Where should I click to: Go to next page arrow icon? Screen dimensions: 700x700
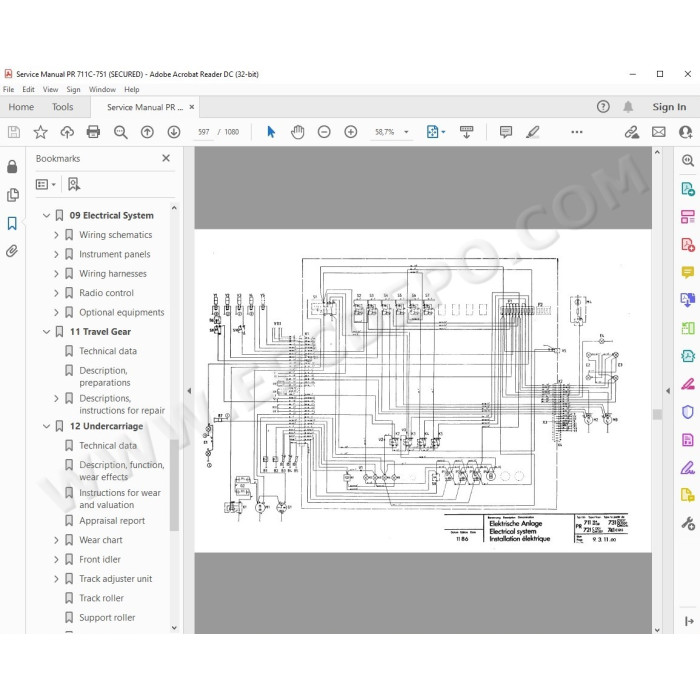point(174,132)
